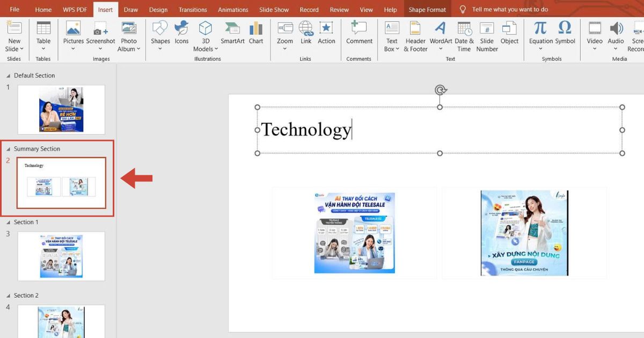
Task: Expand the Photo Album dropdown arrow
Action: tap(138, 49)
